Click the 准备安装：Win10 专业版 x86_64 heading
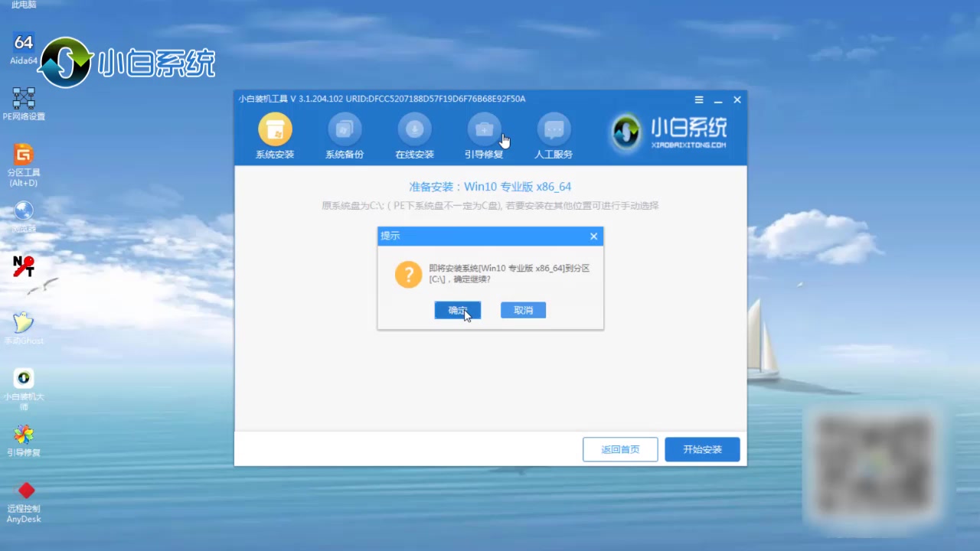The image size is (980, 551). tap(490, 187)
